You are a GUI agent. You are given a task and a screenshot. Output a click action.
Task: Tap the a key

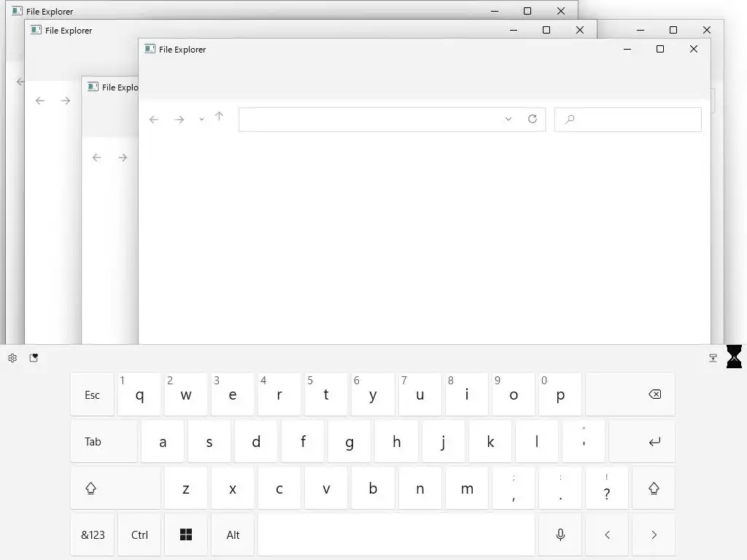(163, 441)
